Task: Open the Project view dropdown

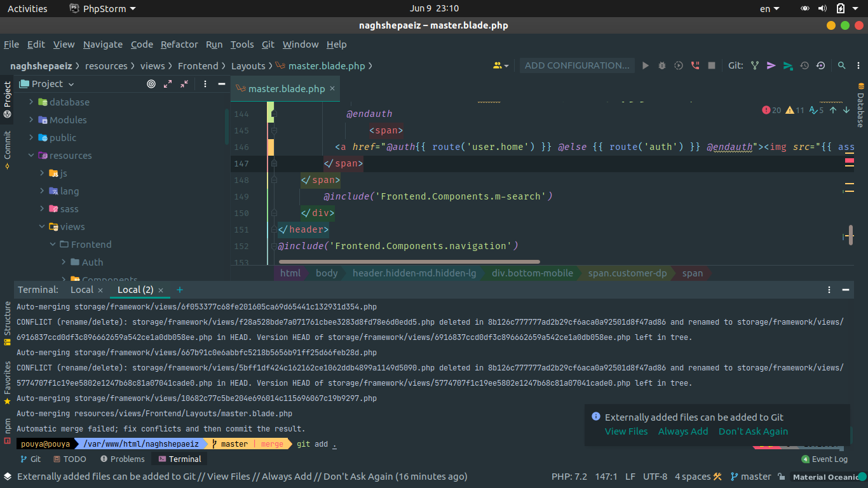Action: click(x=71, y=84)
